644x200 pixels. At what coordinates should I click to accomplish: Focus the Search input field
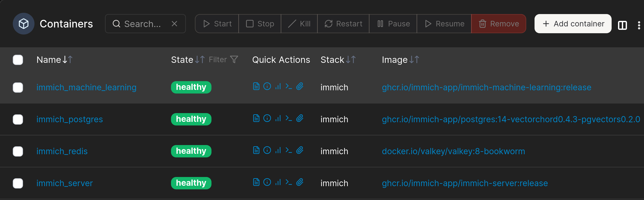pyautogui.click(x=142, y=24)
